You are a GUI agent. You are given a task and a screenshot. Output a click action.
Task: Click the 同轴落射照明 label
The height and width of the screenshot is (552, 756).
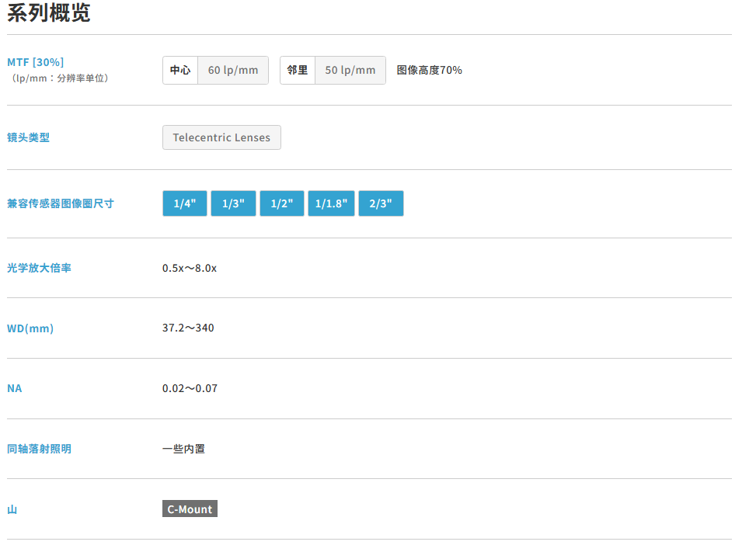(39, 449)
